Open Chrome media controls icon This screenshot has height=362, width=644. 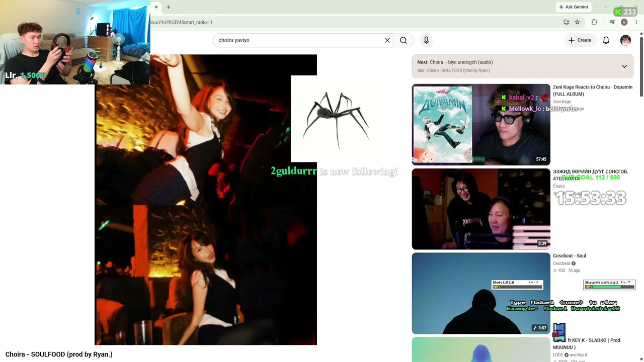[612, 22]
